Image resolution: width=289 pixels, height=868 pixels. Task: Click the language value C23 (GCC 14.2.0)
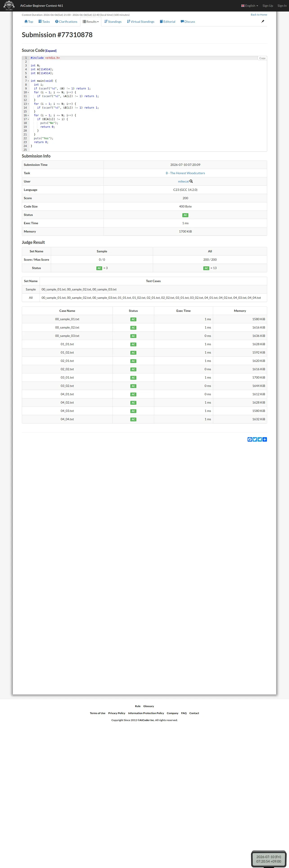click(185, 190)
